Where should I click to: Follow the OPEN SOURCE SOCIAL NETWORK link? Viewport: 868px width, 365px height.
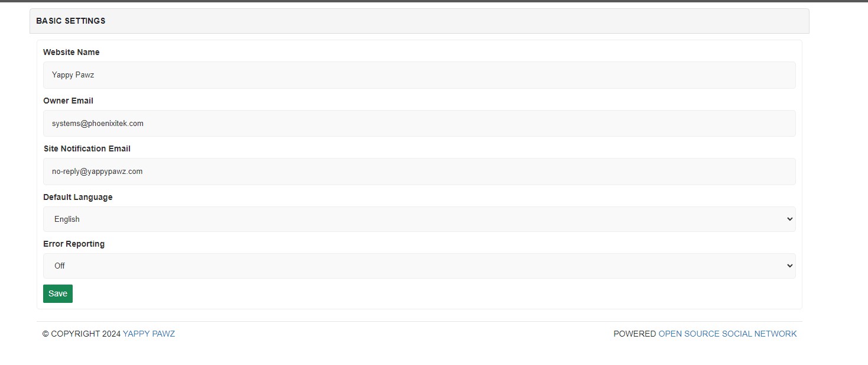click(727, 334)
